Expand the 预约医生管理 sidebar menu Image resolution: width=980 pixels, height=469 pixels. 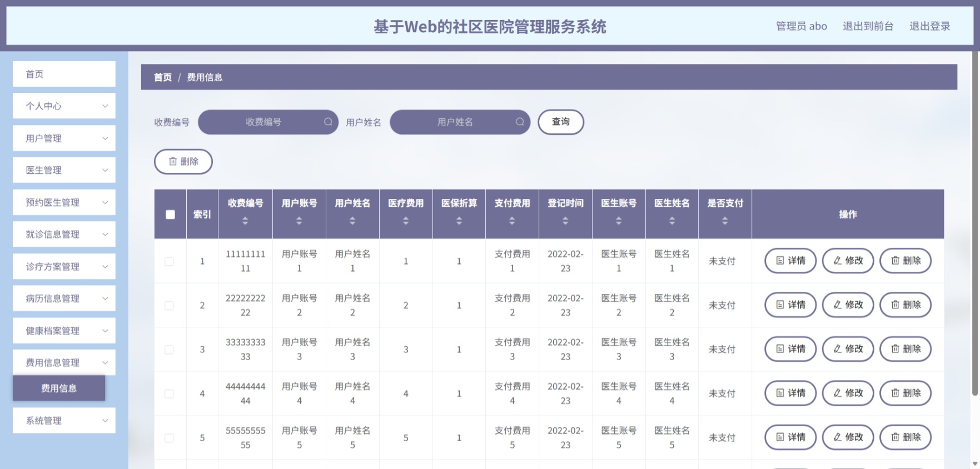[64, 202]
